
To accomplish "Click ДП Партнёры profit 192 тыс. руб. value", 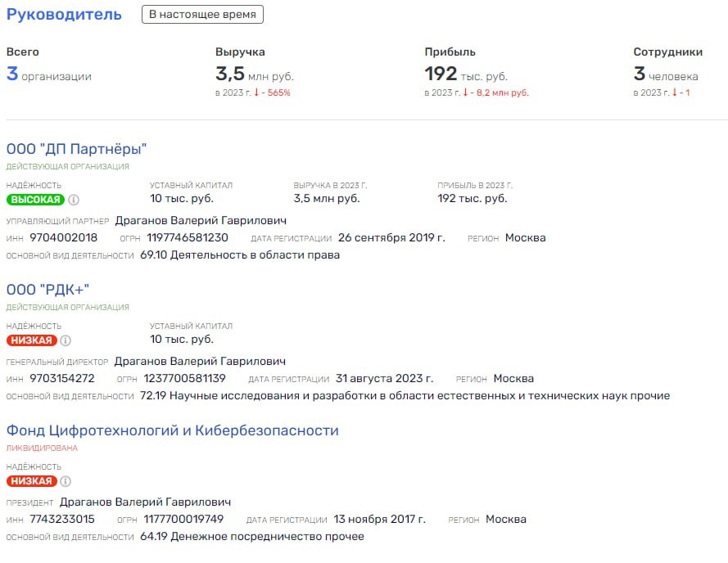I will [x=473, y=199].
